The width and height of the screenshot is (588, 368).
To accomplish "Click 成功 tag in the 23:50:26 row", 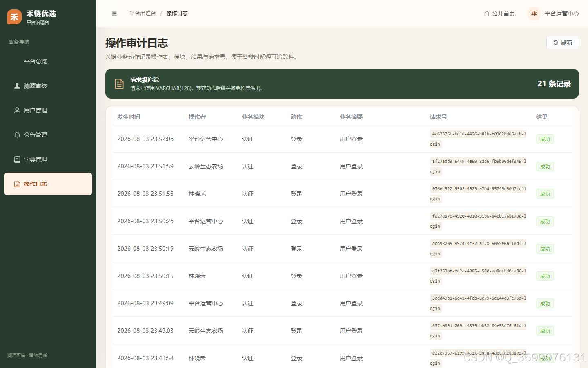I will [545, 221].
